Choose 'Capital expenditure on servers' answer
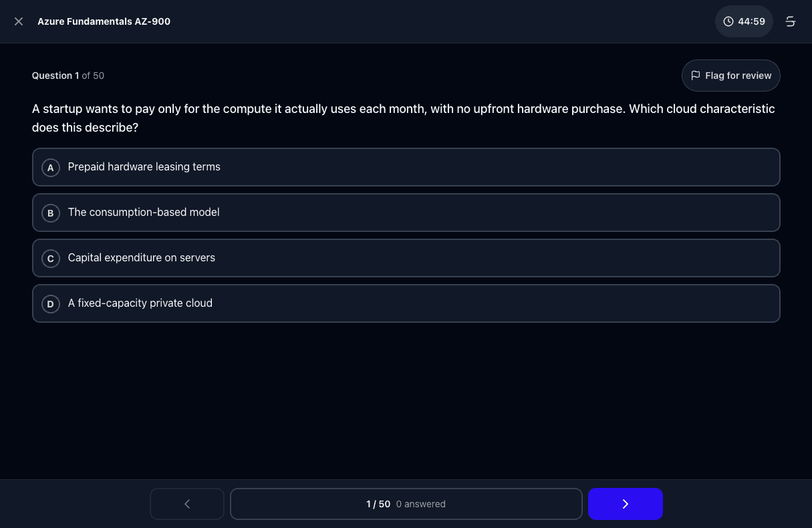The image size is (812, 528). pos(406,258)
